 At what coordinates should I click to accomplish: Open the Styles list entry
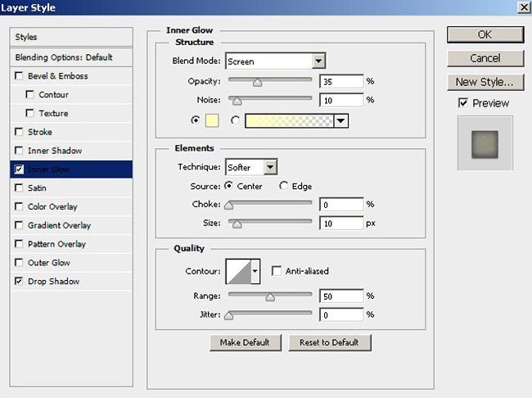(71, 37)
